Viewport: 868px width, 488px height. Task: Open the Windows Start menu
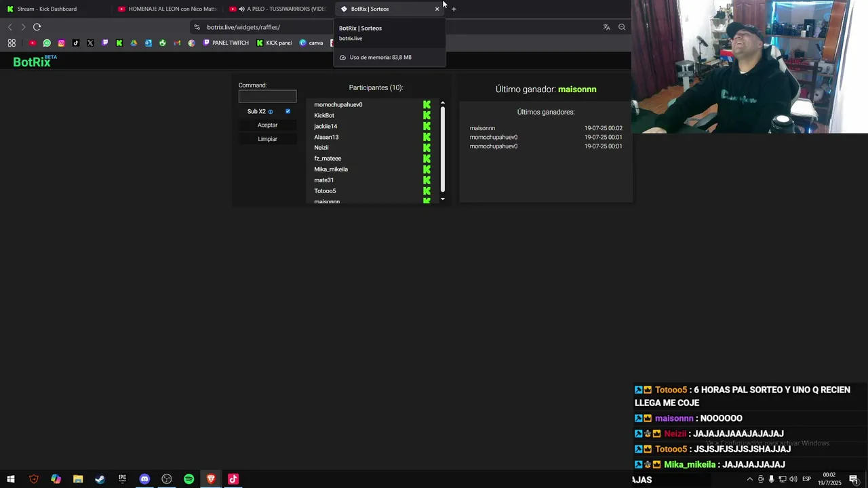[11, 479]
